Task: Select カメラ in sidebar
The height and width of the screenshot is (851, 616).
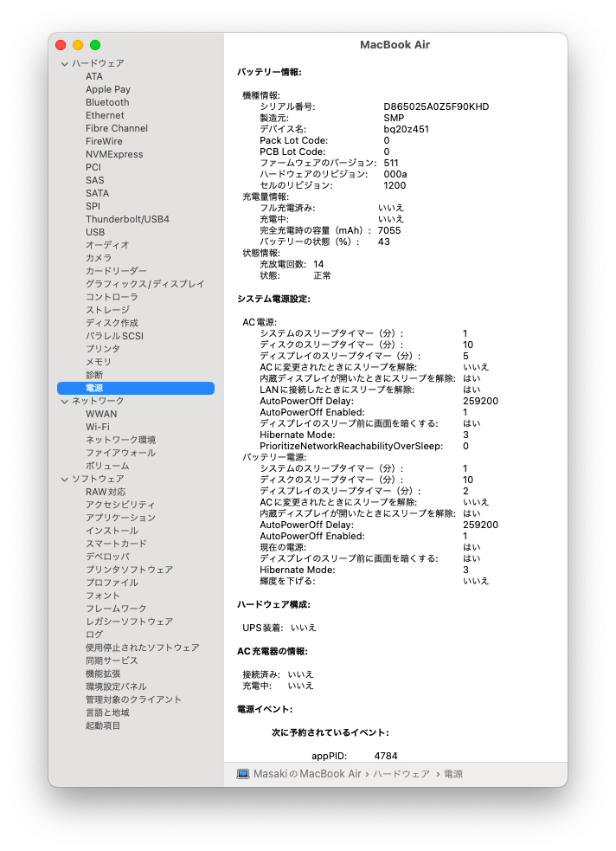Action: pyautogui.click(x=99, y=258)
